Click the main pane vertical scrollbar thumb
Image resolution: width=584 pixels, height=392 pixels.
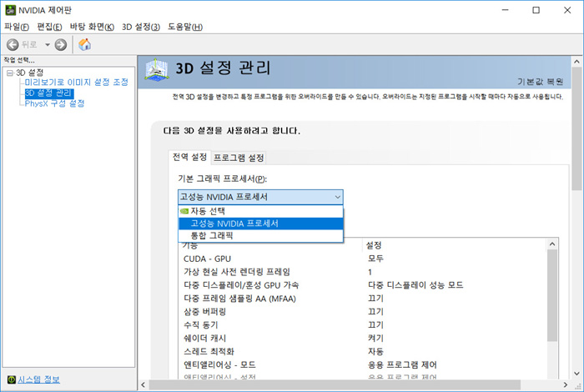tap(577, 128)
